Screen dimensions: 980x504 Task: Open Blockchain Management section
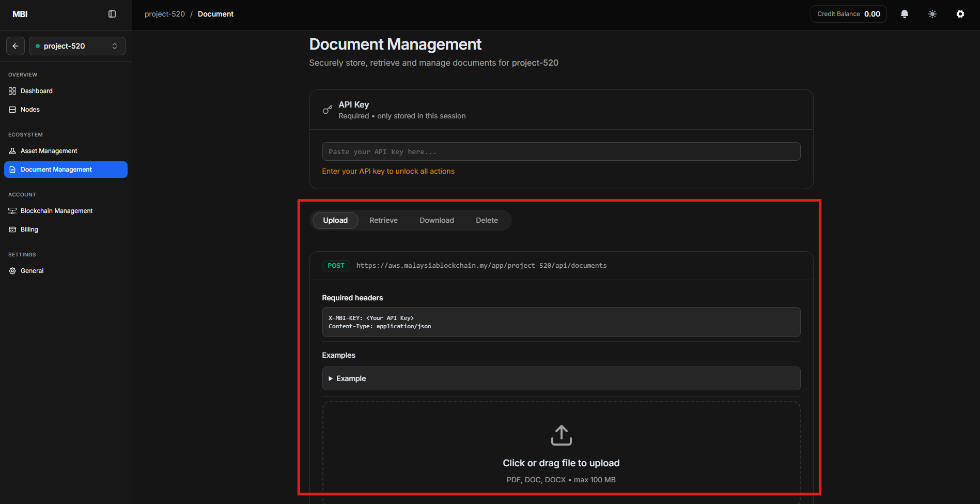[56, 211]
